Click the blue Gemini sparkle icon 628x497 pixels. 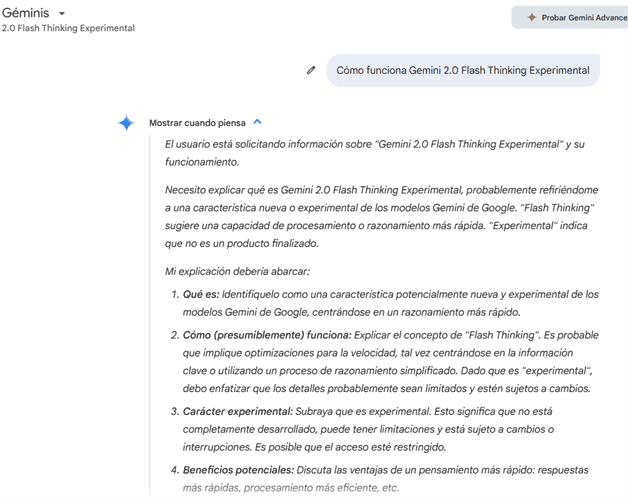tap(126, 123)
